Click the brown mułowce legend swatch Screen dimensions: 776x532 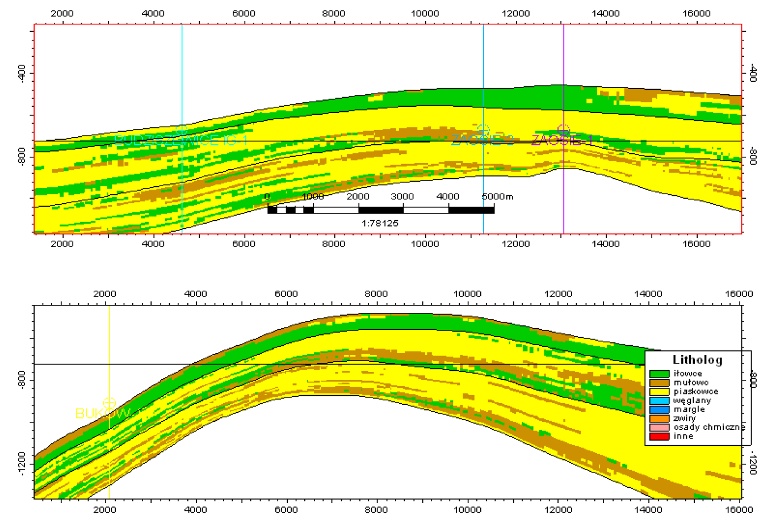tap(659, 383)
